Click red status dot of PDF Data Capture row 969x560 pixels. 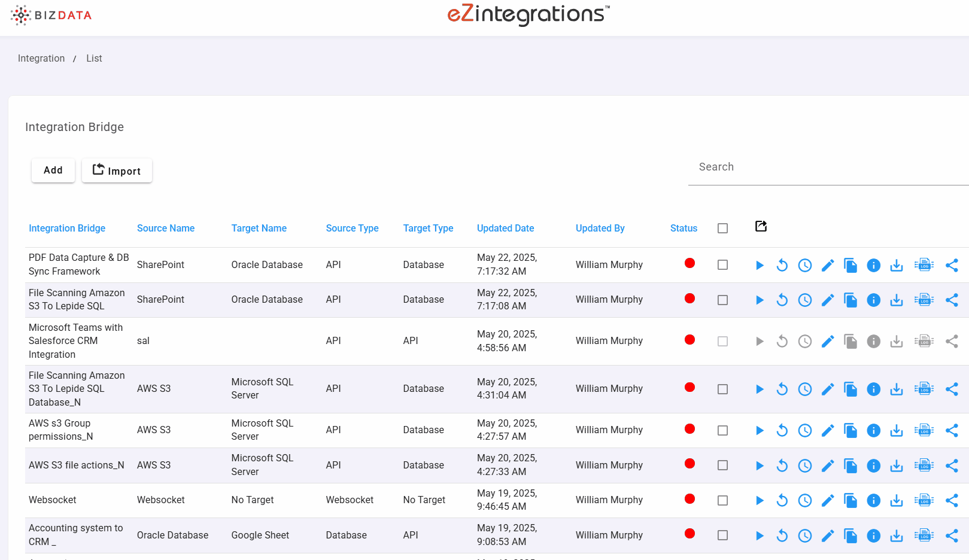coord(689,263)
